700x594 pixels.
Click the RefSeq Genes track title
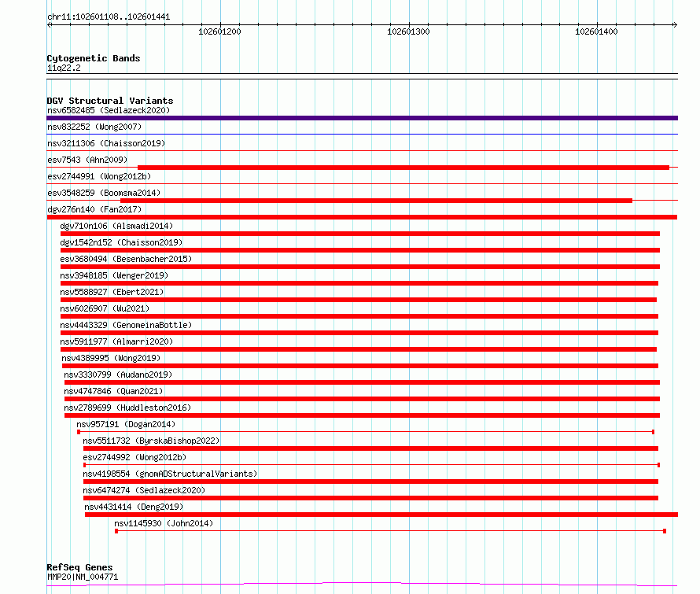tap(80, 567)
